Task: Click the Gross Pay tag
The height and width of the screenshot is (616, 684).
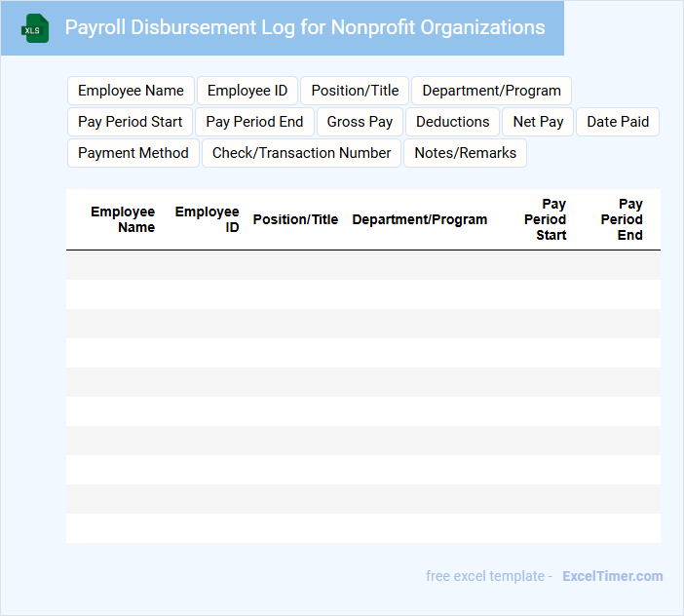Action: pos(360,122)
